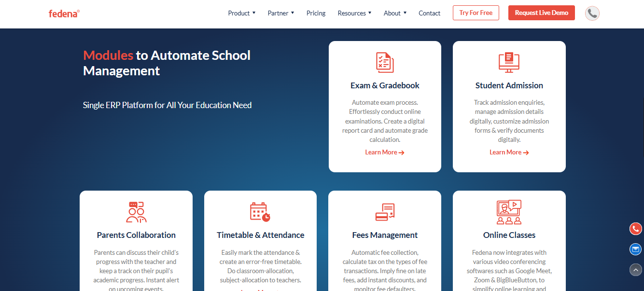Open the Contact menu item
Image resolution: width=644 pixels, height=291 pixels.
click(429, 13)
